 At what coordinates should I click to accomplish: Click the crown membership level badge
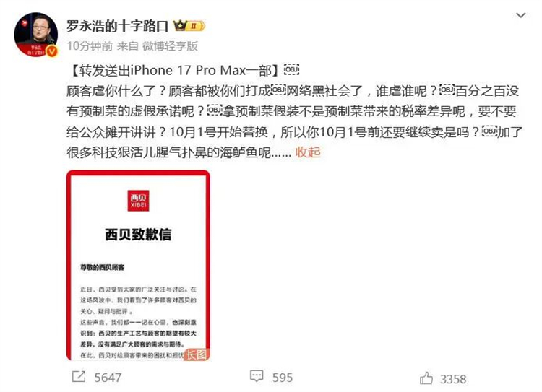click(189, 26)
